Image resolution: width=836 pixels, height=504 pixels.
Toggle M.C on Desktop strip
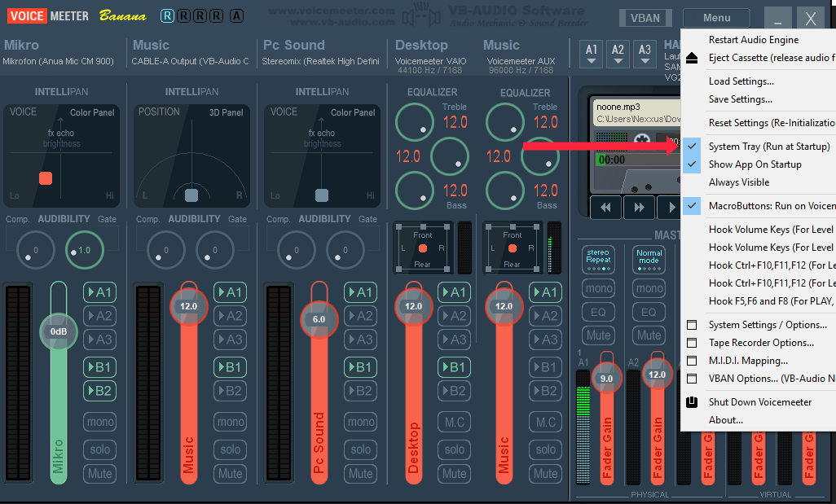pyautogui.click(x=454, y=422)
